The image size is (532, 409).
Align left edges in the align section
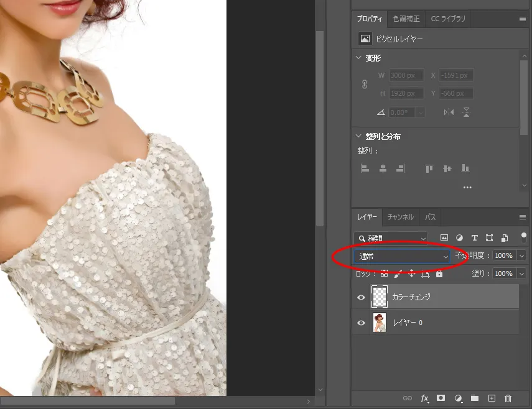click(365, 168)
